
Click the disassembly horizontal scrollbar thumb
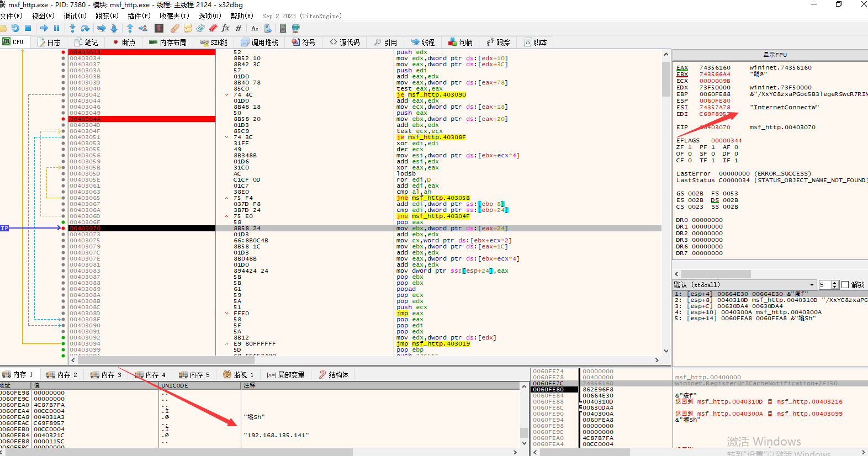tap(166, 360)
